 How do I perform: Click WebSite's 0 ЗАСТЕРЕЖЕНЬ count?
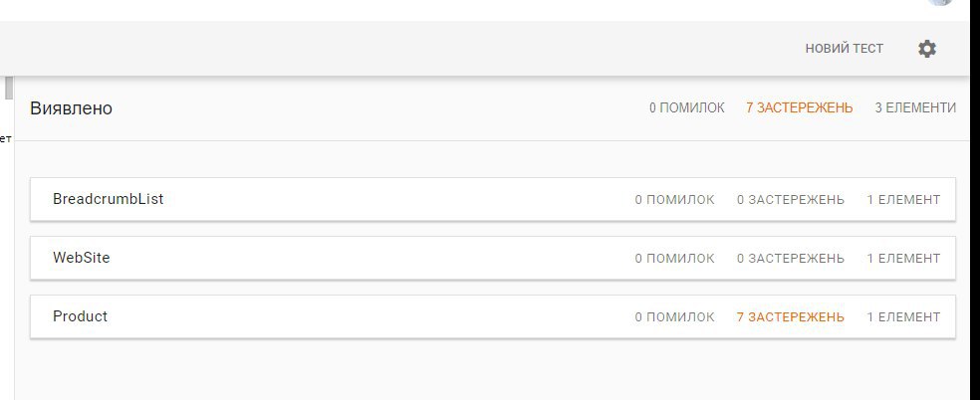coord(790,259)
